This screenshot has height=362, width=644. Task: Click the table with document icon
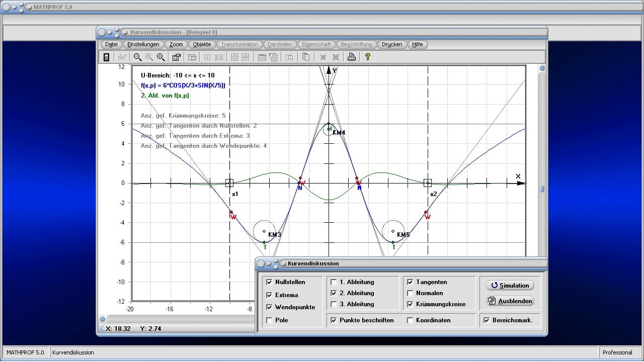click(273, 57)
